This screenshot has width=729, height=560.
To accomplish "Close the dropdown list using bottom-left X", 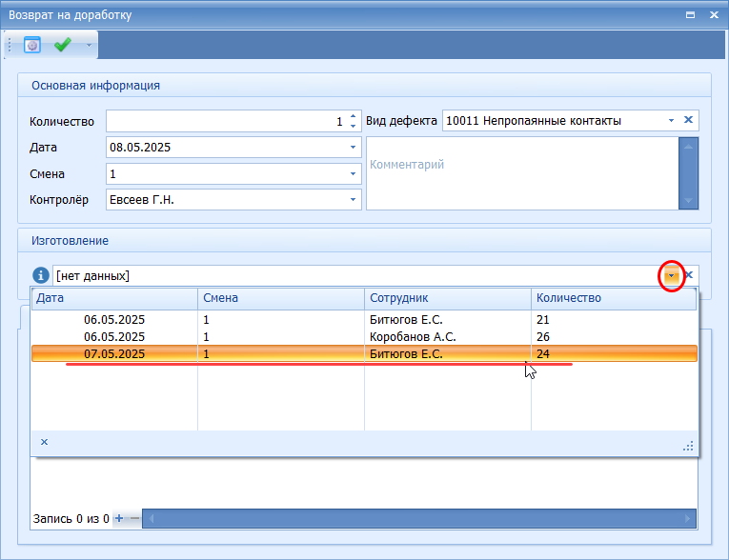I will (44, 442).
